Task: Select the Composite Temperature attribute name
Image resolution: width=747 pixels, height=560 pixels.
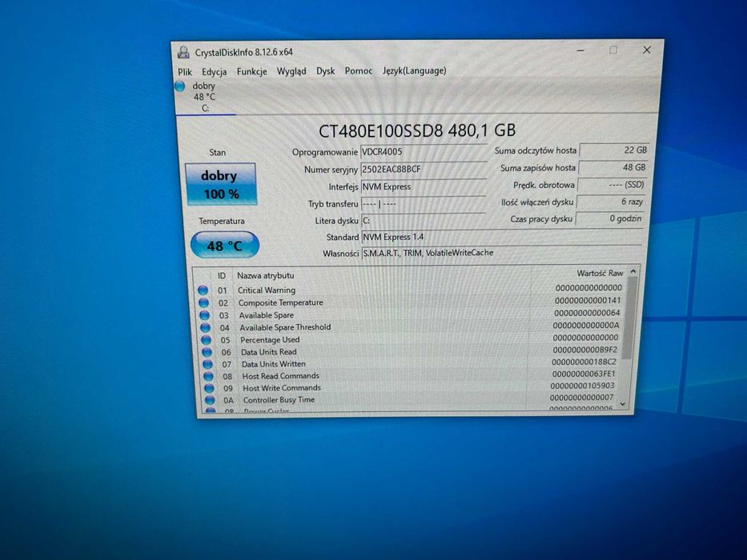Action: pos(280,302)
